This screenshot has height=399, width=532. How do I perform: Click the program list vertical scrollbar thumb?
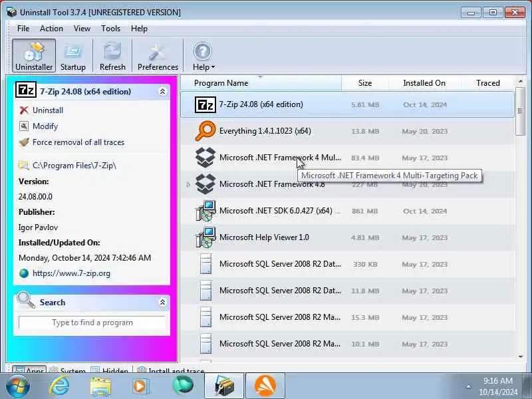[x=520, y=111]
